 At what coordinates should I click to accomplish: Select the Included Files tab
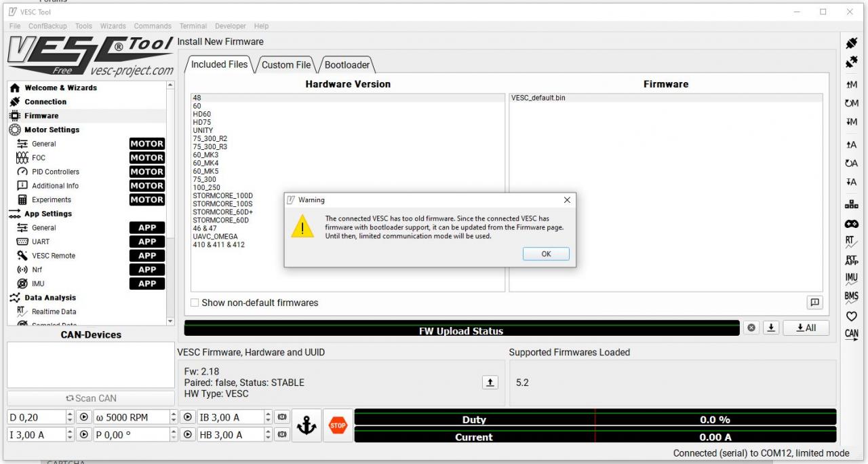[x=219, y=64]
